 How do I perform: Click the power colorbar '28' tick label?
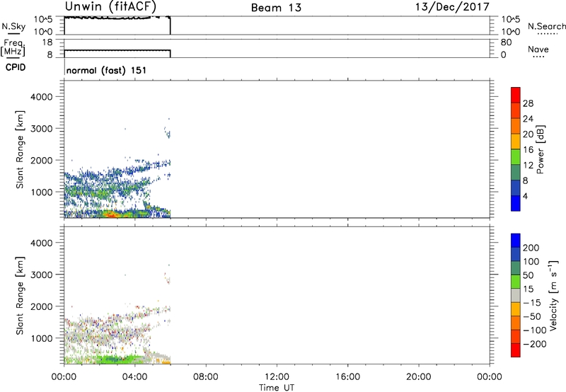click(528, 103)
